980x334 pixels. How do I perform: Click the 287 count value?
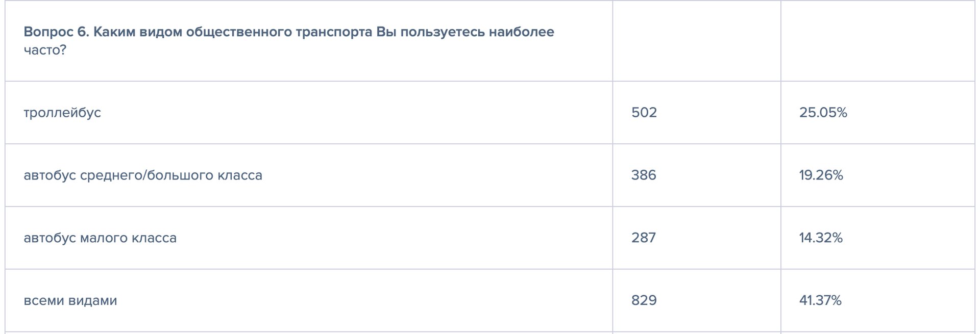643,238
